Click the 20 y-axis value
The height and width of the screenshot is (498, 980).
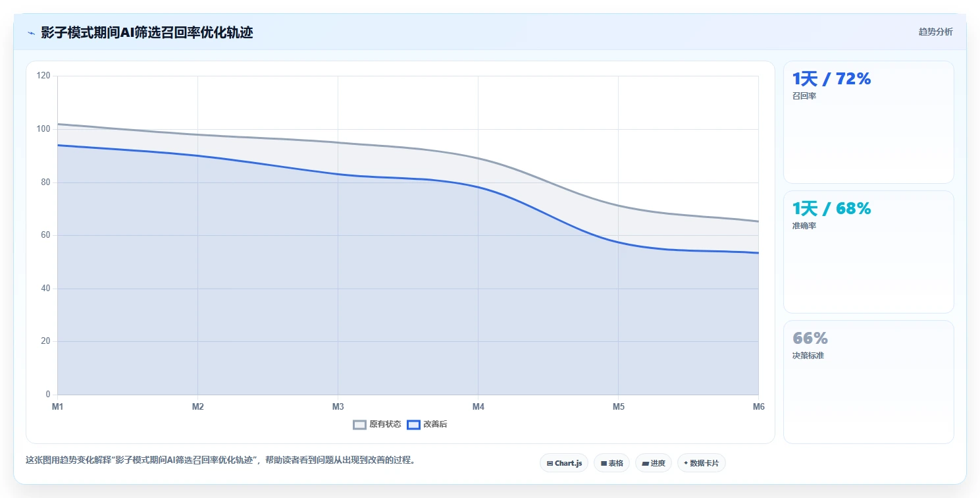coord(45,341)
